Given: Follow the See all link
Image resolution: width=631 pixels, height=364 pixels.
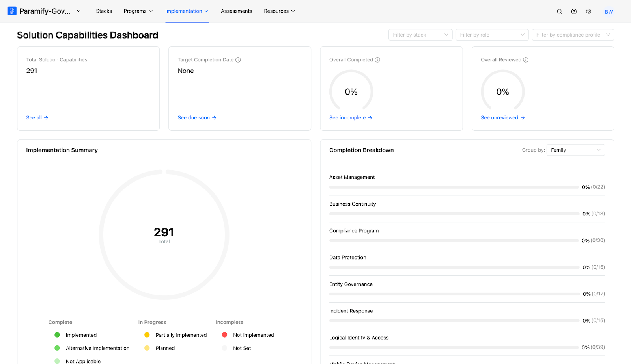Looking at the screenshot, I should [x=37, y=118].
